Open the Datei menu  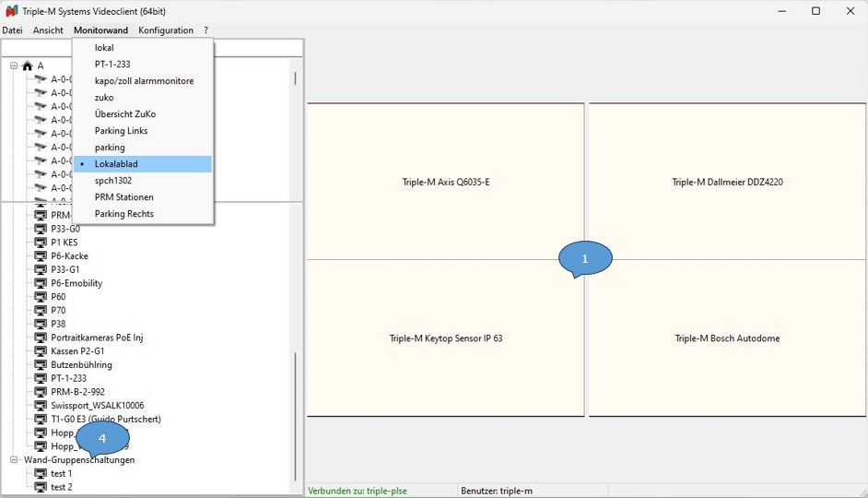(12, 30)
